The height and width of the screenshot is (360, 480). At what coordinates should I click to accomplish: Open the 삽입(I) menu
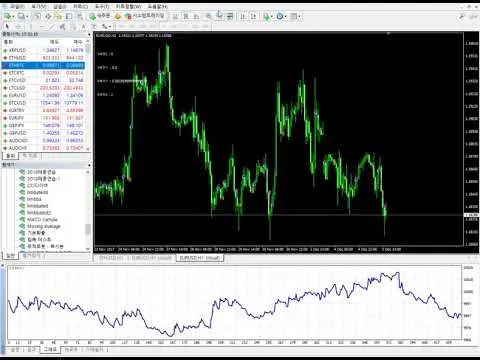(x=60, y=7)
